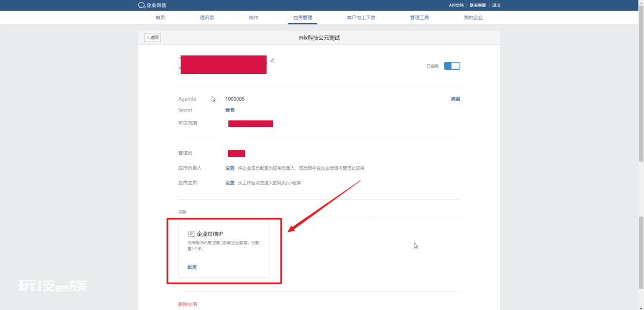Click 编辑 next to AgentId

[x=455, y=99]
